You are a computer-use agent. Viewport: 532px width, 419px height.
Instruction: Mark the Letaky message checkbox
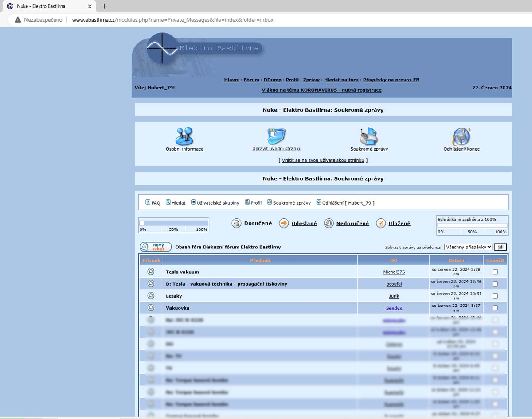495,296
